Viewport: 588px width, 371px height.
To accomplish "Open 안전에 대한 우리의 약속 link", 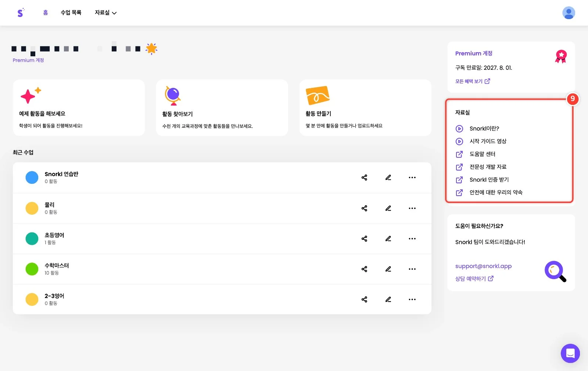I will [x=489, y=192].
